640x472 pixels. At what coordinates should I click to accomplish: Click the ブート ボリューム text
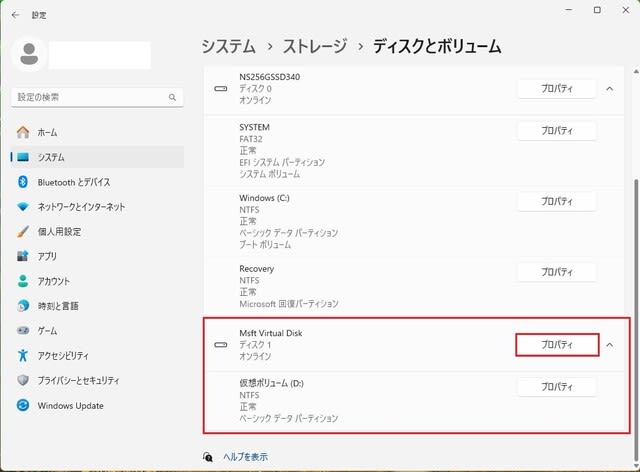click(265, 245)
